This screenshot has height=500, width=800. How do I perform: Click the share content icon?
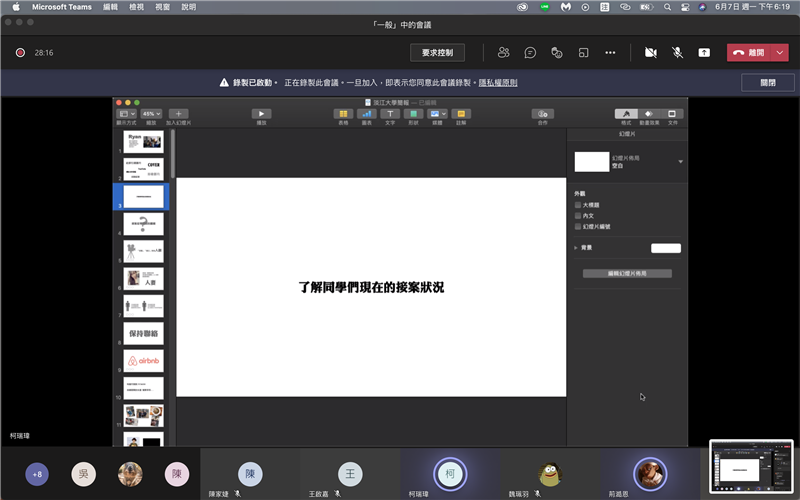pyautogui.click(x=704, y=52)
